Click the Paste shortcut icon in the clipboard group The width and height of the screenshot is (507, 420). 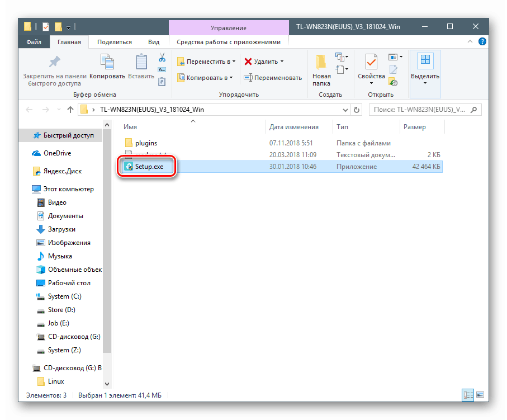[x=162, y=82]
